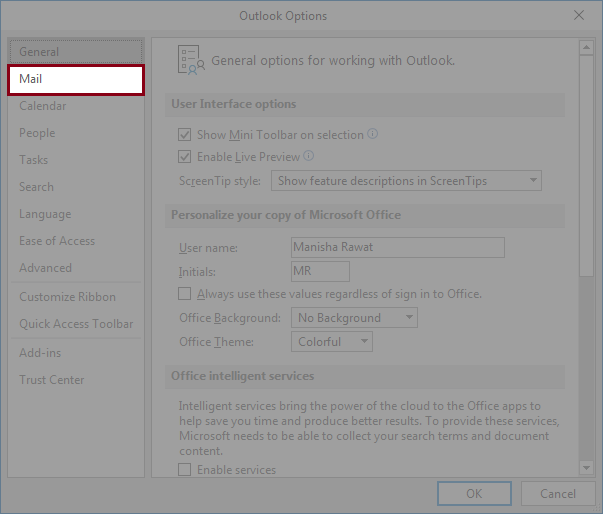Viewport: 603px width, 514px height.
Task: Switch to Search options category
Action: [x=76, y=187]
